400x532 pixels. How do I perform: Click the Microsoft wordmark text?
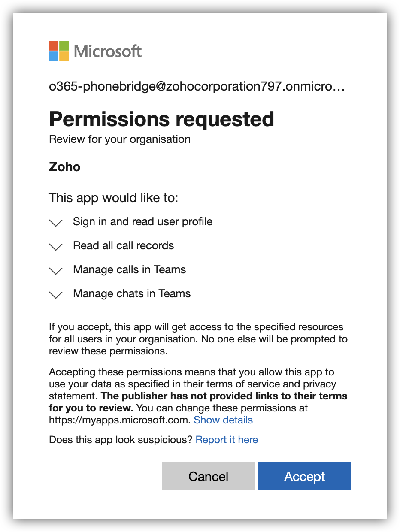[108, 51]
